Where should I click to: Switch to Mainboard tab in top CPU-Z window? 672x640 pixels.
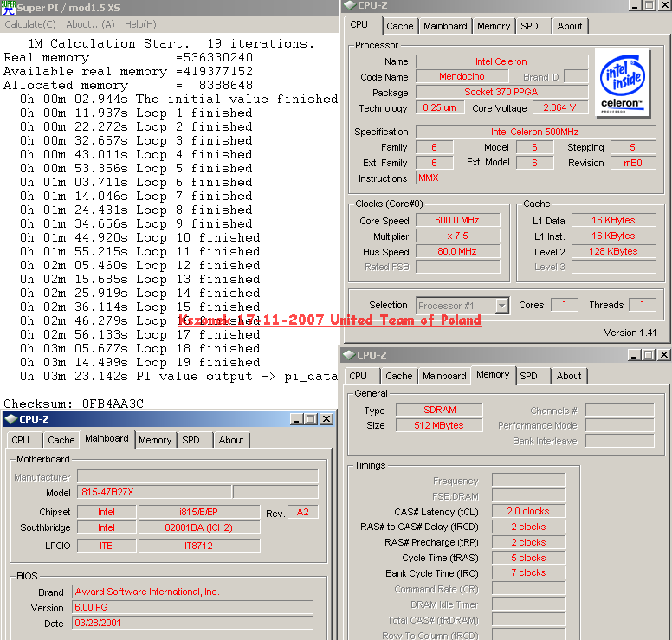445,26
